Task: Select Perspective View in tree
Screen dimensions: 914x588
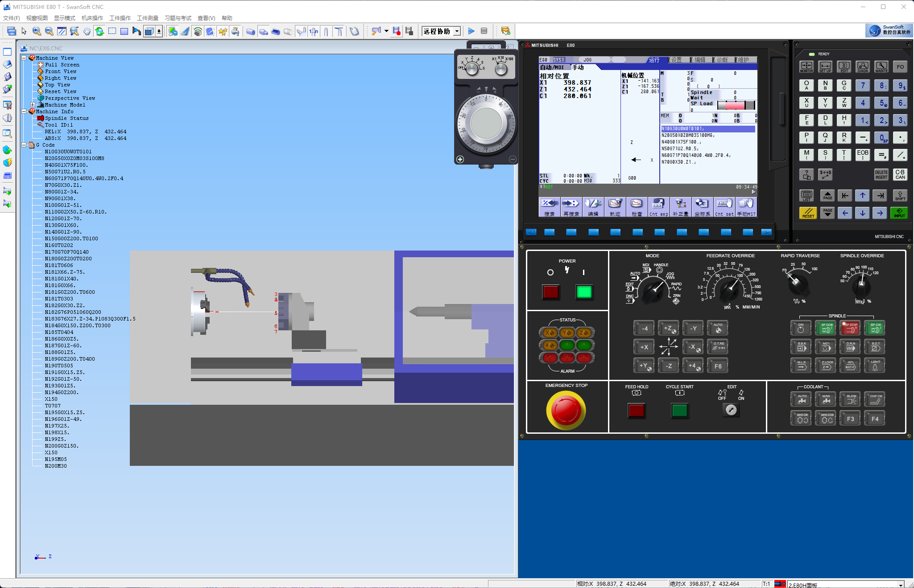Action: [x=70, y=98]
